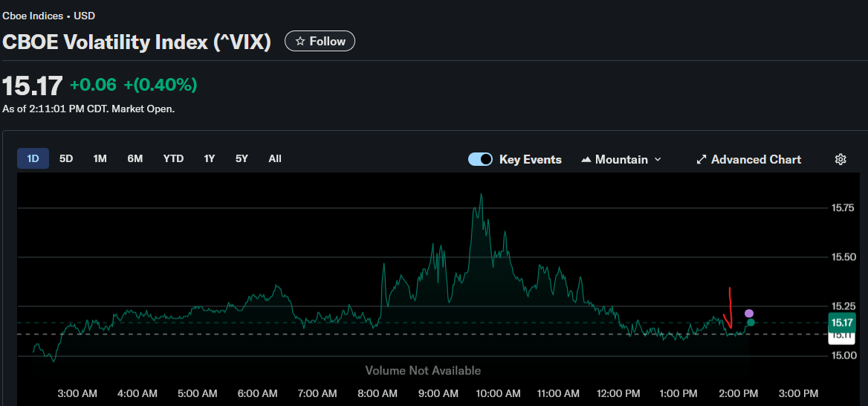This screenshot has height=406, width=868.
Task: Open the Advanced Chart view
Action: click(x=748, y=160)
